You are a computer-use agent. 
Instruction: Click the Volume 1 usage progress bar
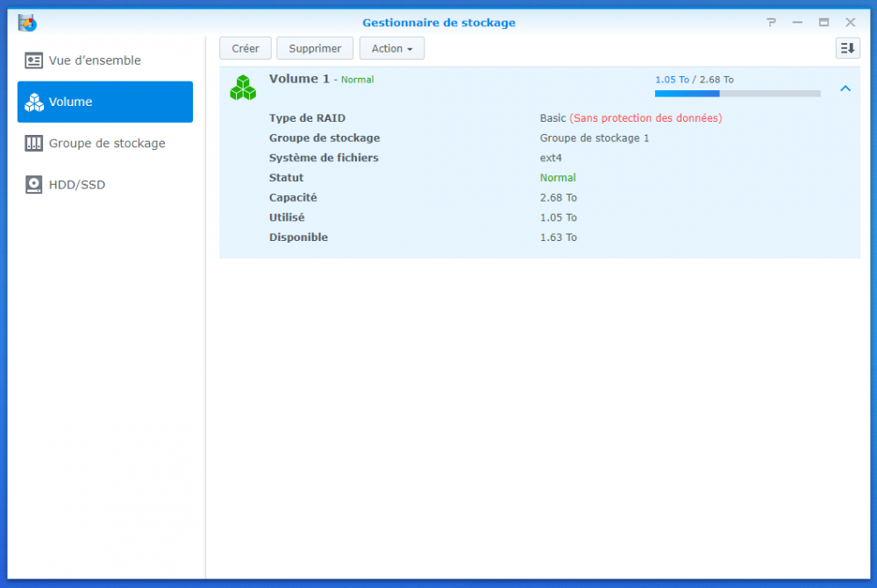737,93
